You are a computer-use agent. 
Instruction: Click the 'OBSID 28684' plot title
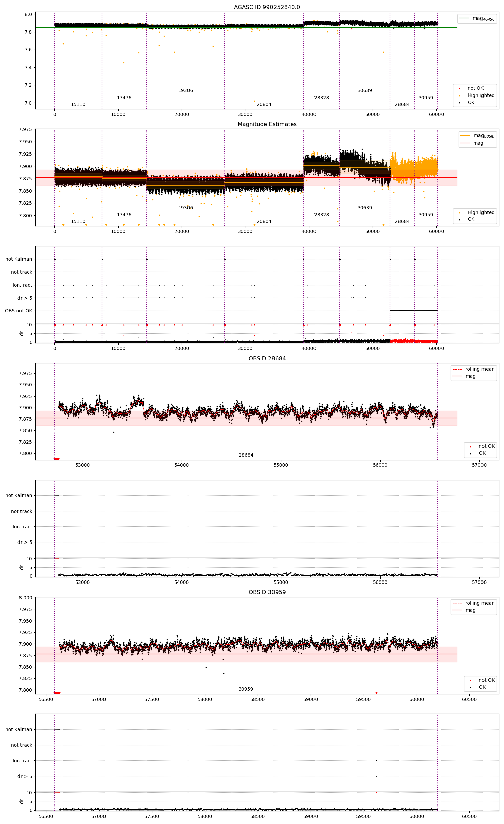coord(267,358)
